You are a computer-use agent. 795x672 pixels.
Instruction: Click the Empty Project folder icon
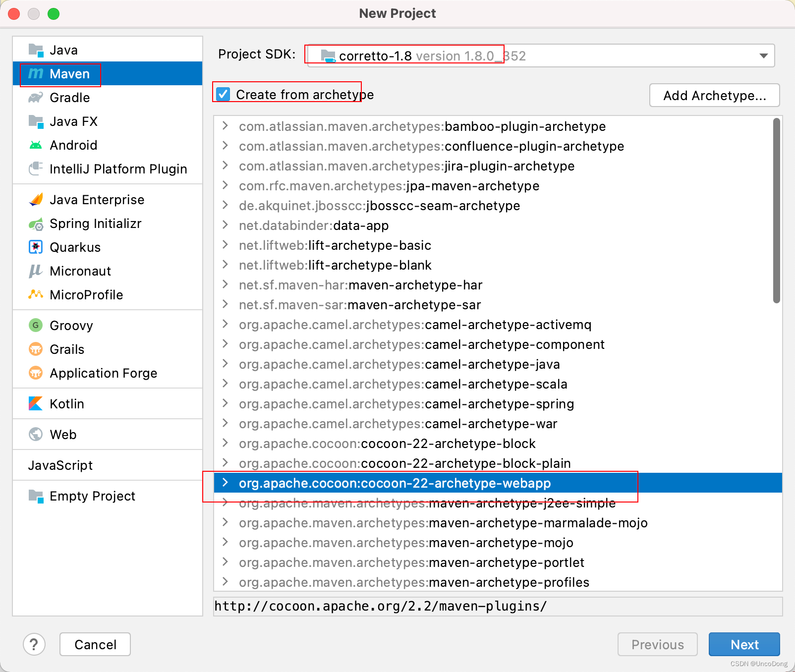36,496
